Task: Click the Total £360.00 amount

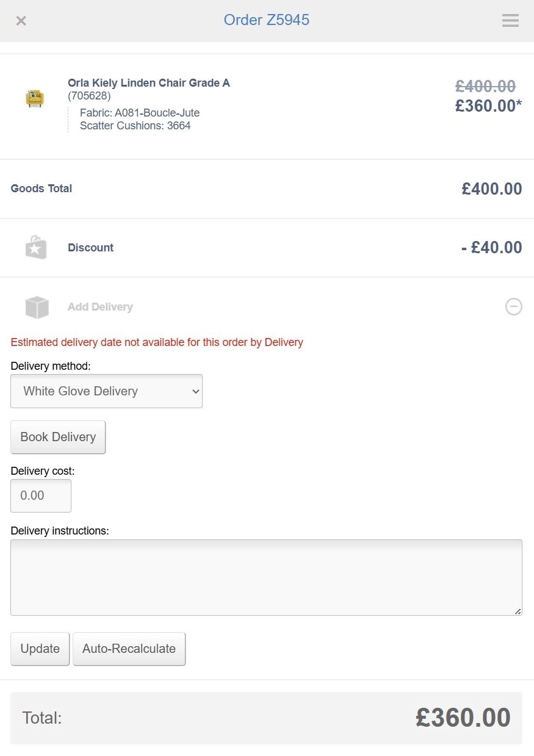Action: pyautogui.click(x=463, y=718)
